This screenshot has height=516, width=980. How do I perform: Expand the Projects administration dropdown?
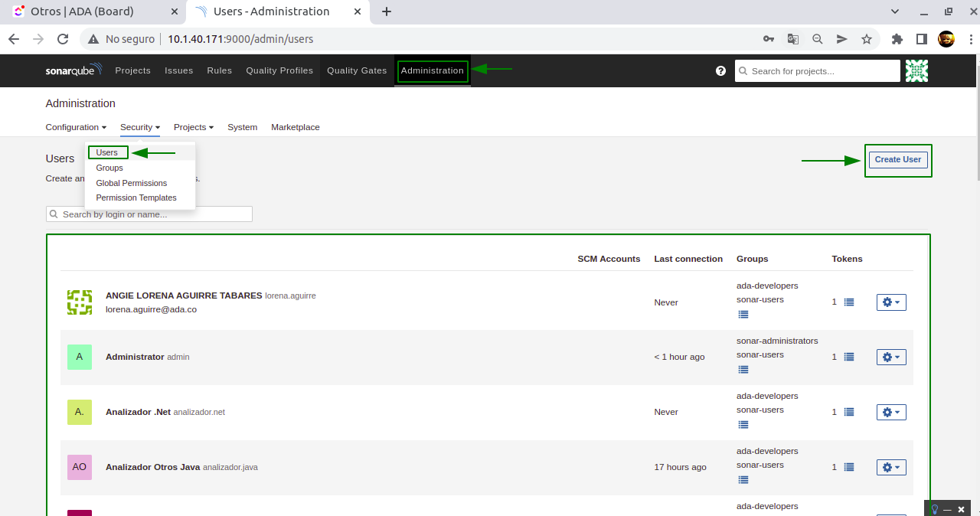pos(193,127)
